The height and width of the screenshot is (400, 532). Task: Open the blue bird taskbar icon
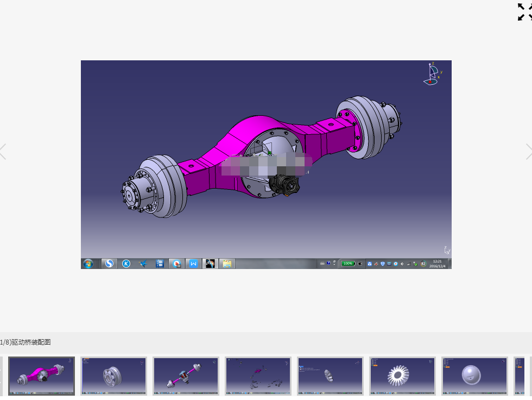point(143,264)
